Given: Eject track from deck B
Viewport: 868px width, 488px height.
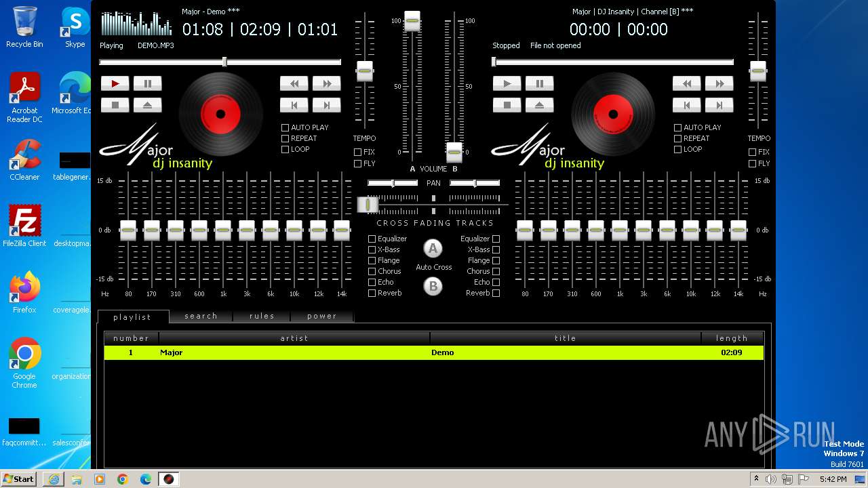Looking at the screenshot, I should click(x=539, y=105).
